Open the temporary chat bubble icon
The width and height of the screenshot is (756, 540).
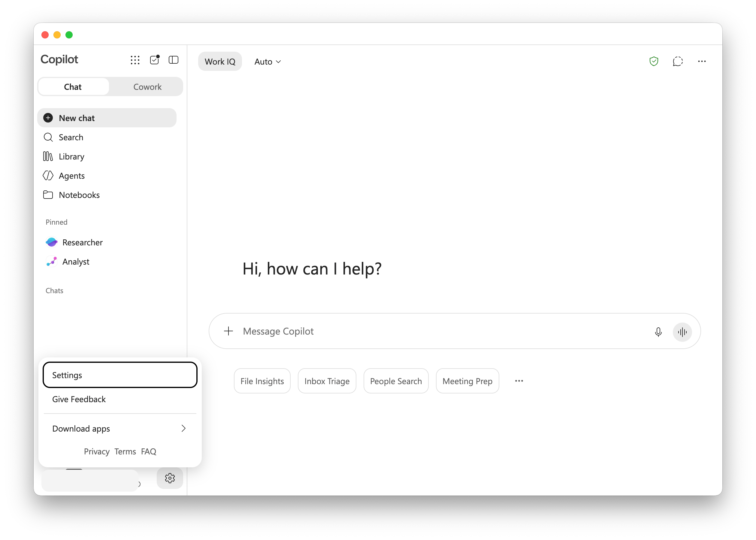point(678,62)
